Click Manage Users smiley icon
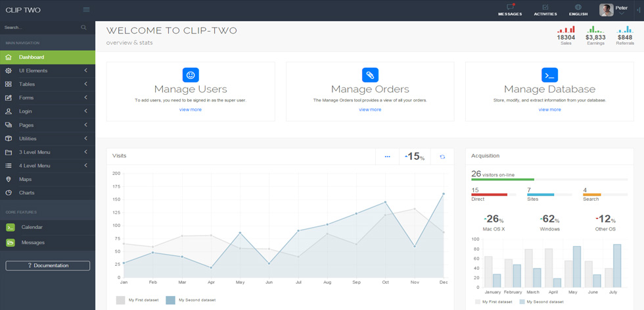644x310 pixels. (x=191, y=75)
